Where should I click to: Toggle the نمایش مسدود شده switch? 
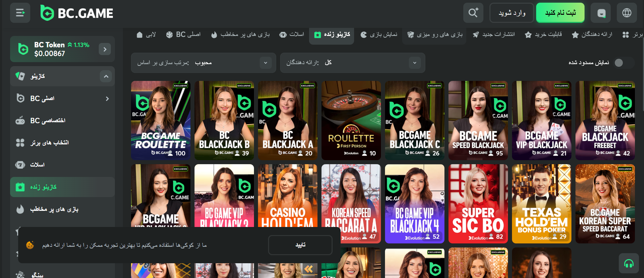pyautogui.click(x=624, y=63)
